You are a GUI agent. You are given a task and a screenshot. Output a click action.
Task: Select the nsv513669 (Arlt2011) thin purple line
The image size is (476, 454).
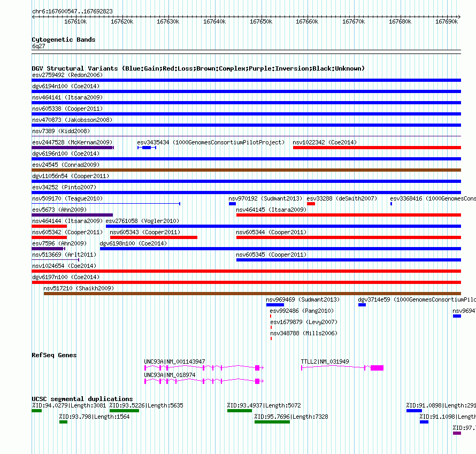coord(55,260)
